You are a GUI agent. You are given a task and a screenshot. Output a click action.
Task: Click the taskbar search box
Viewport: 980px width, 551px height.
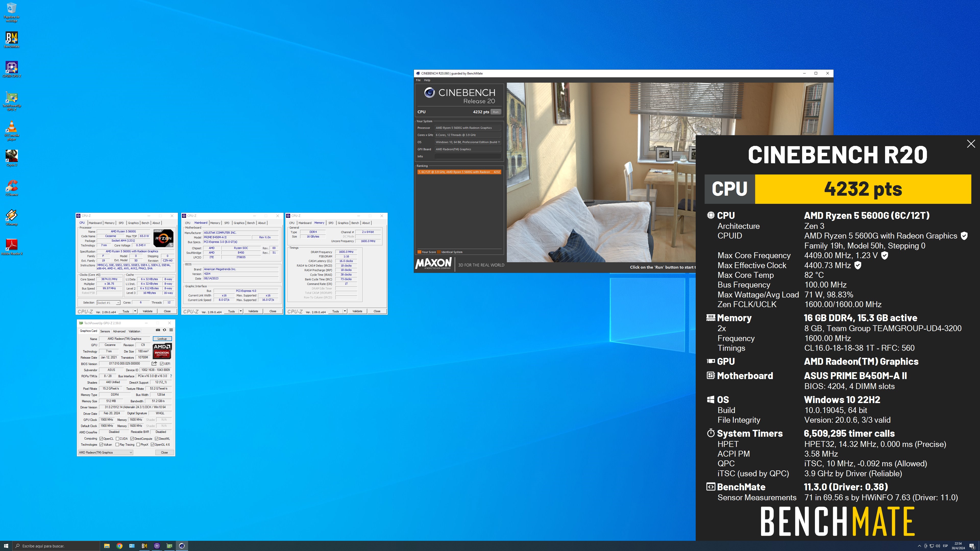56,546
